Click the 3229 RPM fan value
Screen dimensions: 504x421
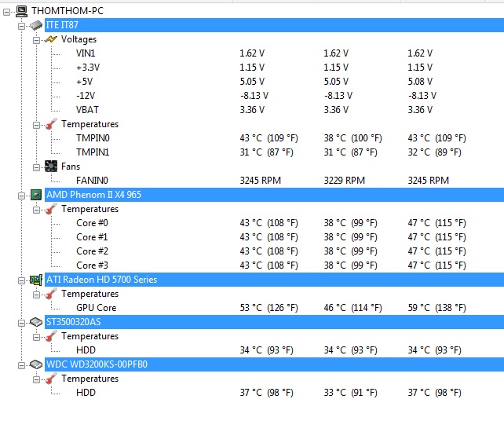(345, 181)
